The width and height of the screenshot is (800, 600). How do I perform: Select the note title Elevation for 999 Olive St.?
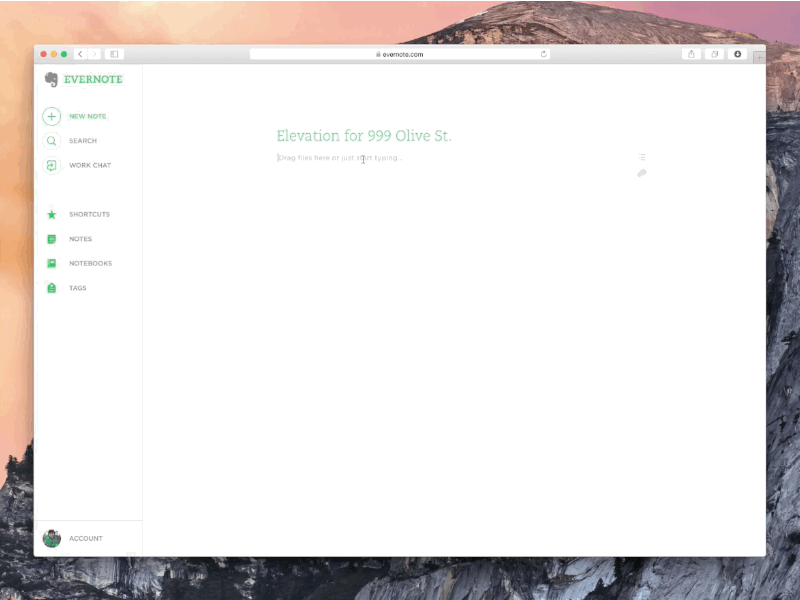(365, 136)
